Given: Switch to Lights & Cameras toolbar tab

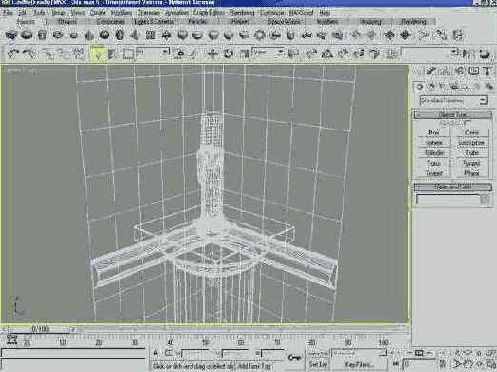Looking at the screenshot, I should (x=154, y=22).
